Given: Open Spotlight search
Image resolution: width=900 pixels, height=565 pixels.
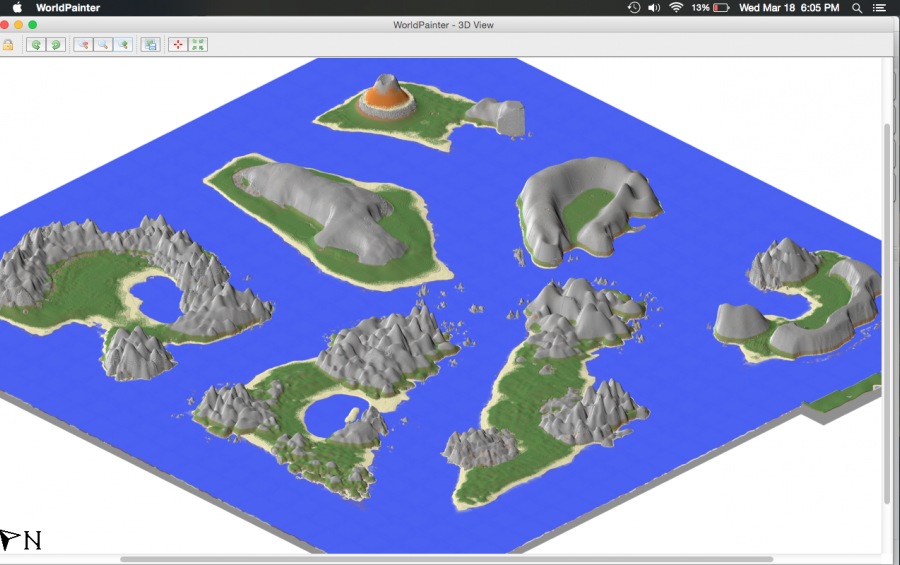Looking at the screenshot, I should coord(857,7).
